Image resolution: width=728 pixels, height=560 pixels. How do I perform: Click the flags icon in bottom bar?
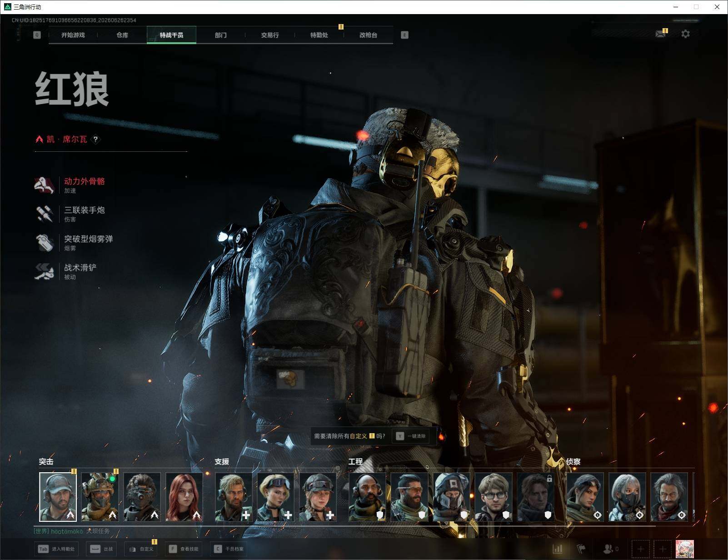coord(581,549)
